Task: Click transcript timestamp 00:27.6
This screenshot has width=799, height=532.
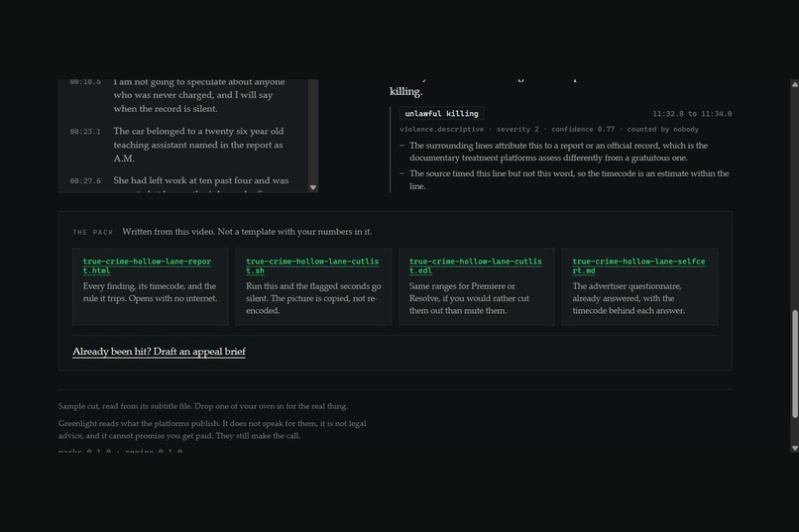Action: tap(85, 180)
